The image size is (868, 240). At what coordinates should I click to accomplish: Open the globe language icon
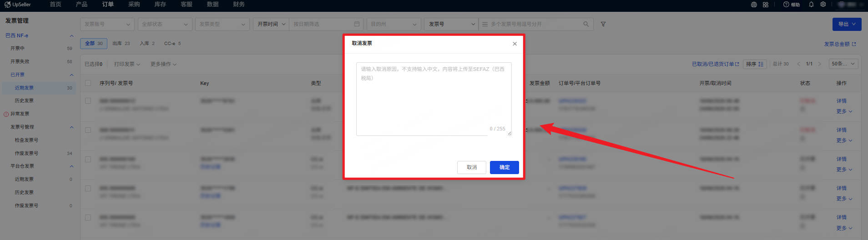pyautogui.click(x=754, y=5)
